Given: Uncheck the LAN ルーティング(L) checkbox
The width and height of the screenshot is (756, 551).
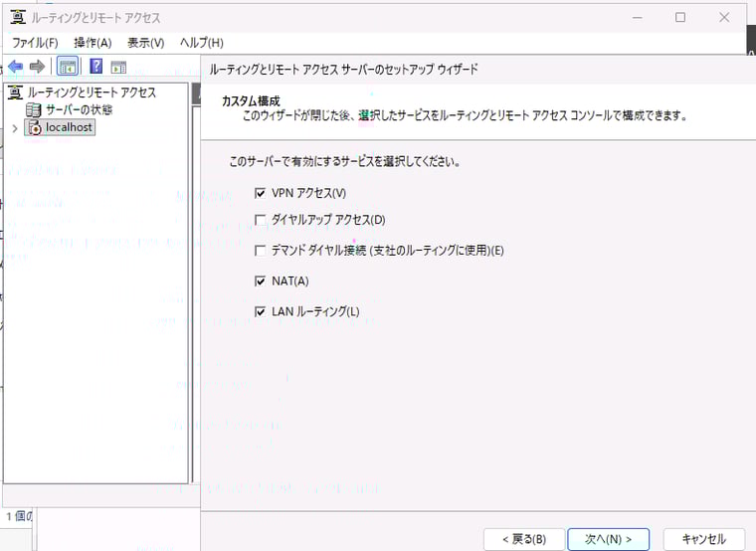Looking at the screenshot, I should [260, 312].
